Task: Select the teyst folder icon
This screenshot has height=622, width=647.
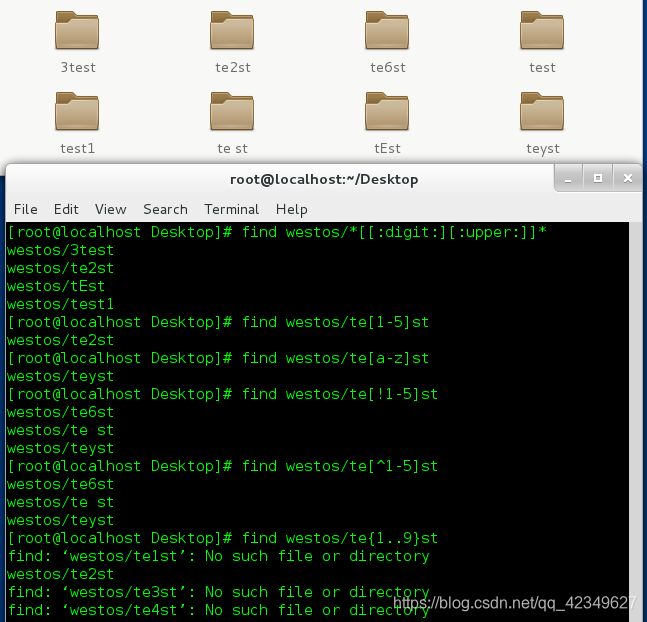Action: [x=542, y=111]
